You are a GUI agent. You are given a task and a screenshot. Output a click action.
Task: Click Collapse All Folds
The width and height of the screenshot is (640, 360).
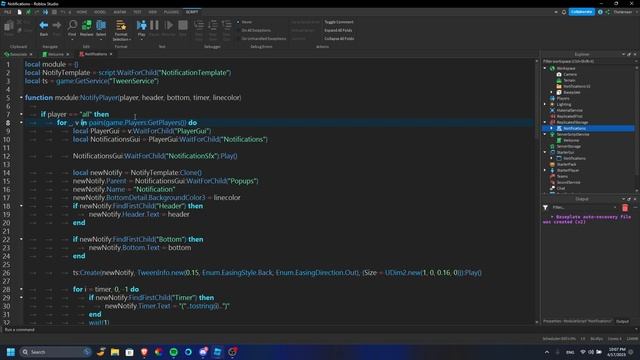pos(339,39)
